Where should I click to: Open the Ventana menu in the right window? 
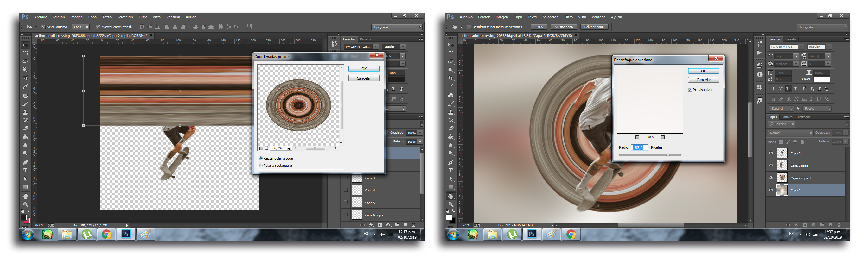tap(598, 17)
